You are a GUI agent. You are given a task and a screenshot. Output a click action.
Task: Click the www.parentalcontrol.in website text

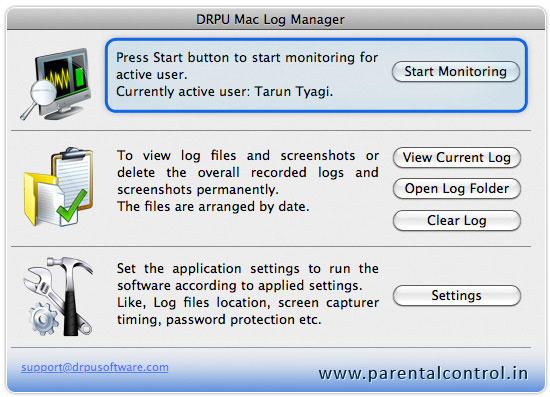pyautogui.click(x=423, y=373)
